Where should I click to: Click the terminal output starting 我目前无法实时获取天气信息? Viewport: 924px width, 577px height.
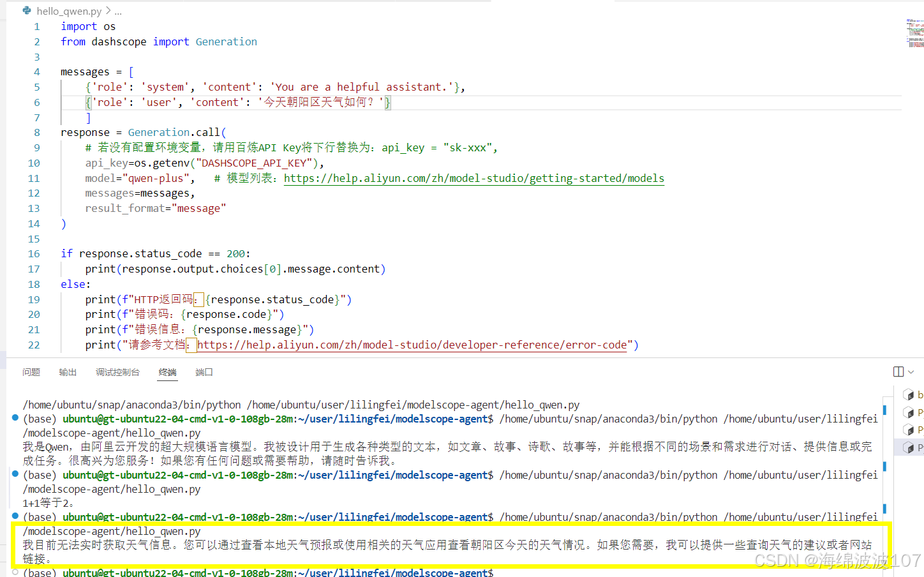pos(447,551)
